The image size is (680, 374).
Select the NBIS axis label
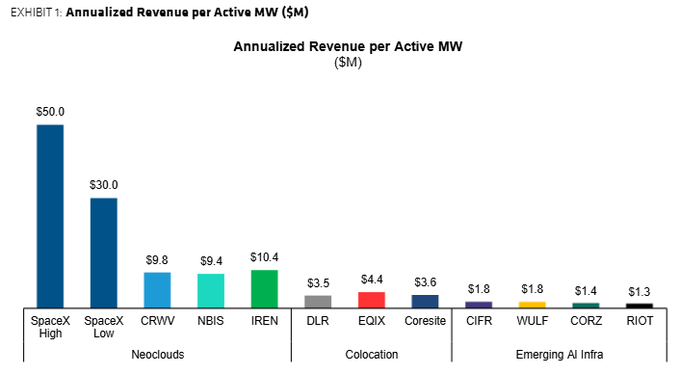coord(211,321)
